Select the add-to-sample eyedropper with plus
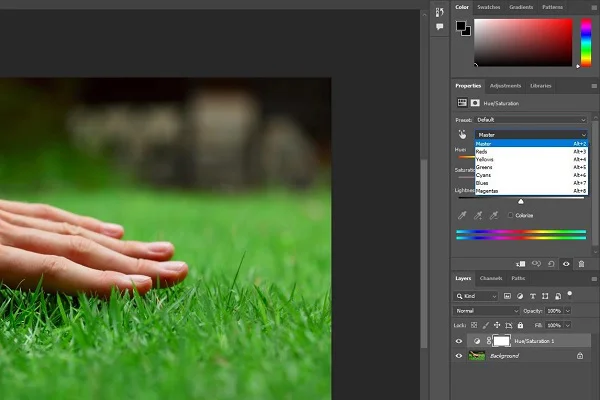Viewport: 600px width, 400px height. coord(478,216)
